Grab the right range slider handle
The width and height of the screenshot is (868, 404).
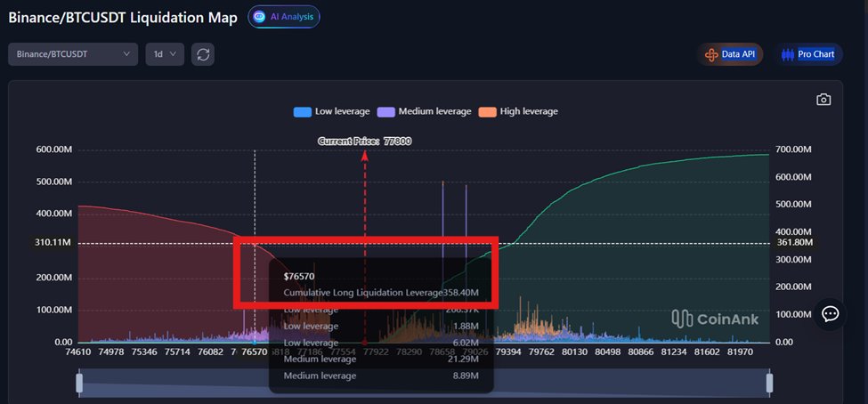pyautogui.click(x=769, y=383)
